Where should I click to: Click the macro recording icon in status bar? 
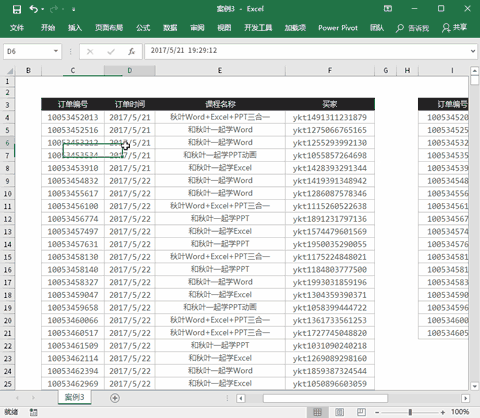click(x=33, y=412)
